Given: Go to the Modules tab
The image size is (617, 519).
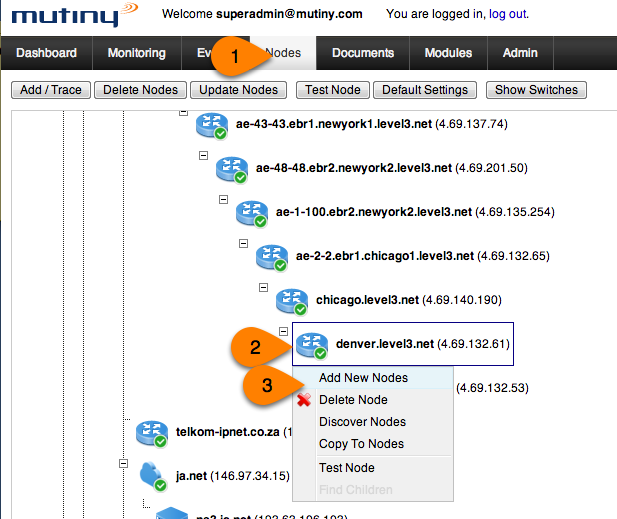Looking at the screenshot, I should coord(448,53).
